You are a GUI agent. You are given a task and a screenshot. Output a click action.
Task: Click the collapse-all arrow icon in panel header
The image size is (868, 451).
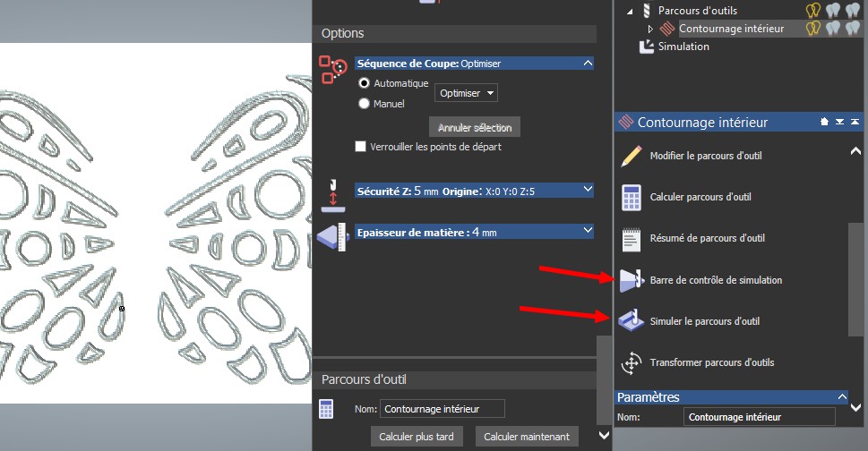click(x=855, y=122)
